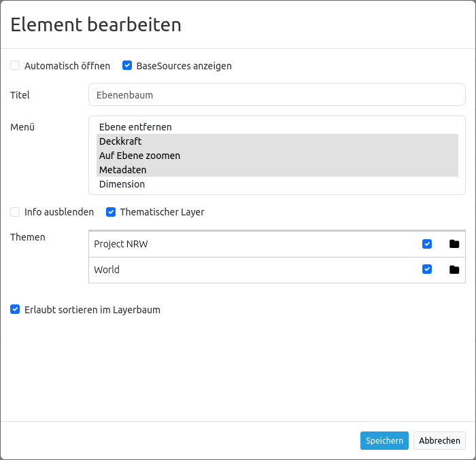Select Ebene entfernen in the Menü list
Image resolution: width=476 pixels, height=460 pixels.
[x=135, y=127]
